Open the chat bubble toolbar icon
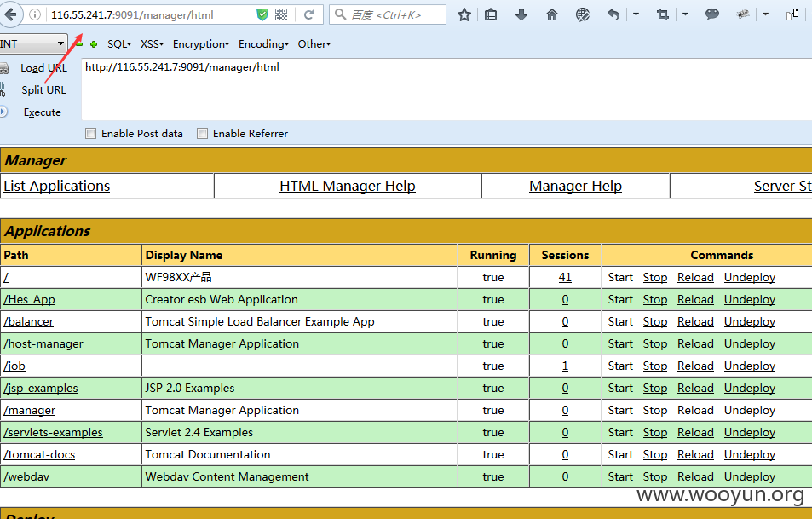This screenshot has height=519, width=812. coord(712,14)
